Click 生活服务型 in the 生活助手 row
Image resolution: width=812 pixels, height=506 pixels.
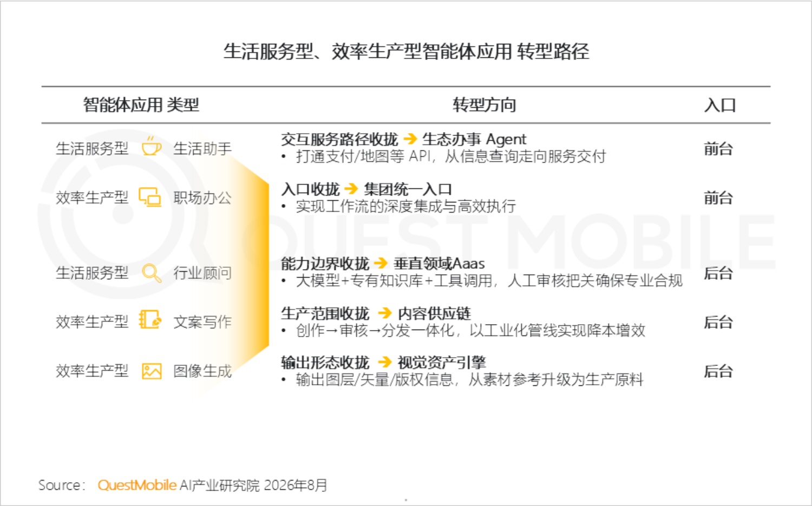(92, 148)
